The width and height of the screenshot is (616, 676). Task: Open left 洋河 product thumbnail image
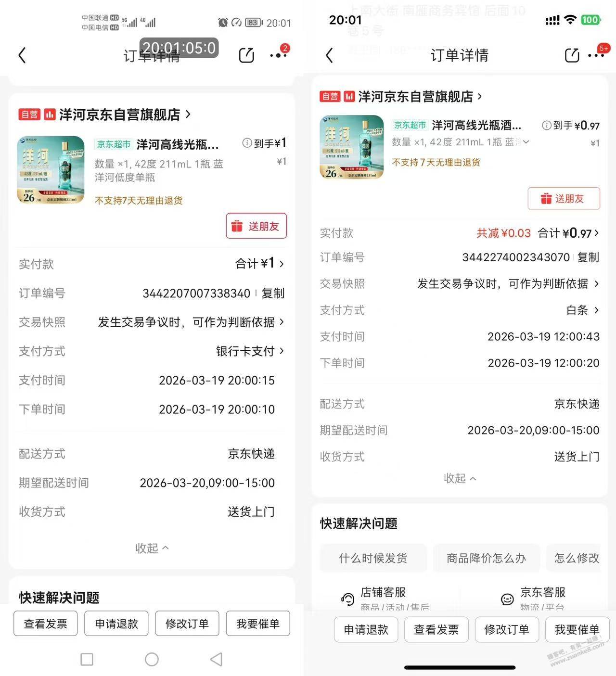pyautogui.click(x=51, y=170)
